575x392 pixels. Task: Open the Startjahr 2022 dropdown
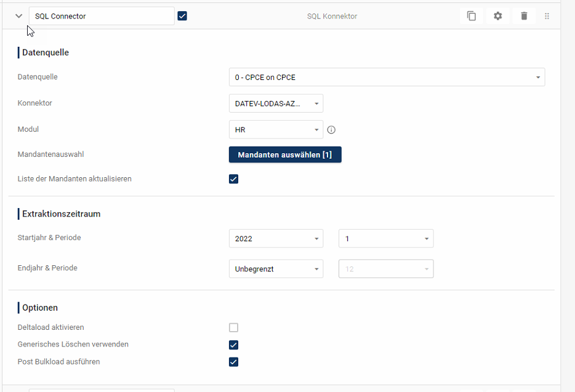click(276, 239)
